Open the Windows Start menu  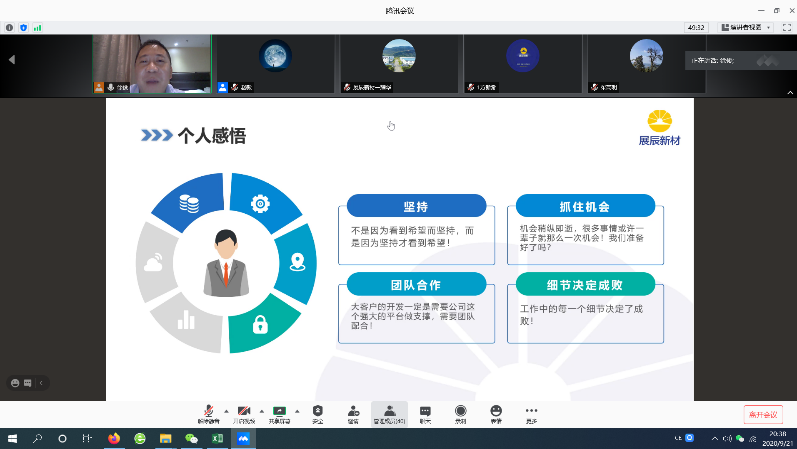click(x=12, y=438)
